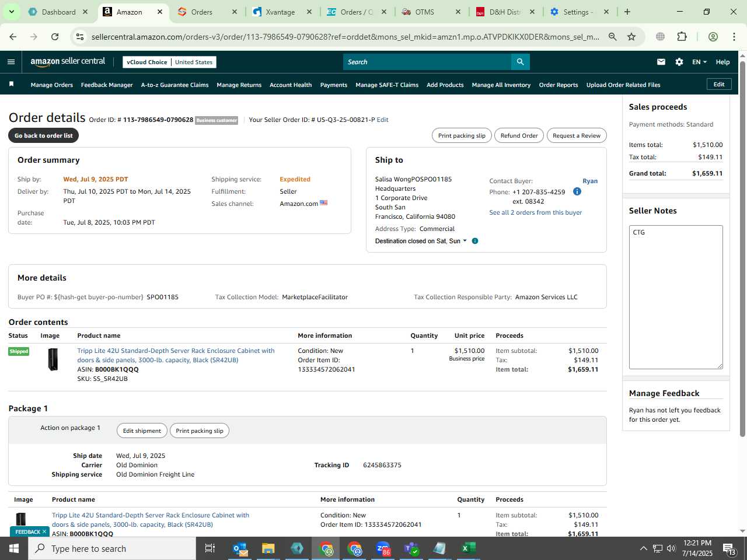Screen dimensions: 747x560
Task: Click in the Seller Central search field
Action: tap(427, 62)
